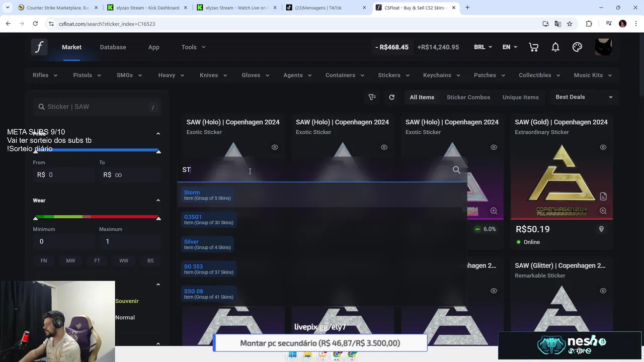The width and height of the screenshot is (644, 362).
Task: Open the media controls icon in Chrome
Action: [609, 24]
